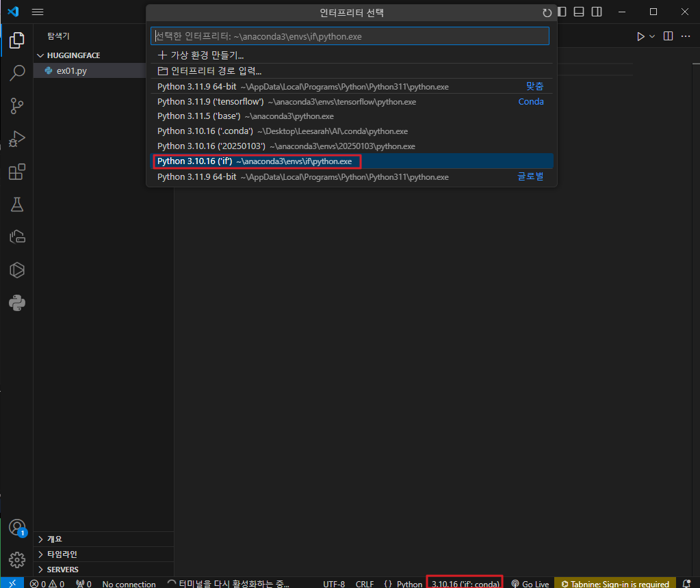Split the editor right

[x=669, y=36]
